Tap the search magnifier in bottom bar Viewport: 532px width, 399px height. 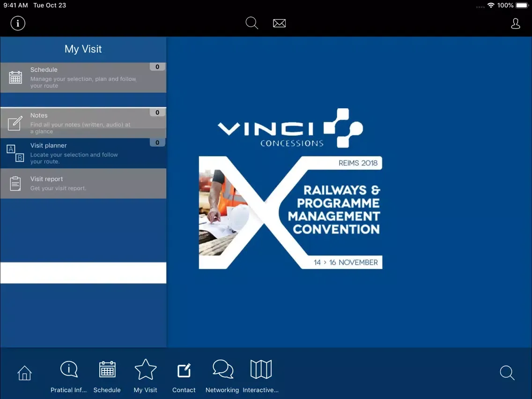[507, 372]
